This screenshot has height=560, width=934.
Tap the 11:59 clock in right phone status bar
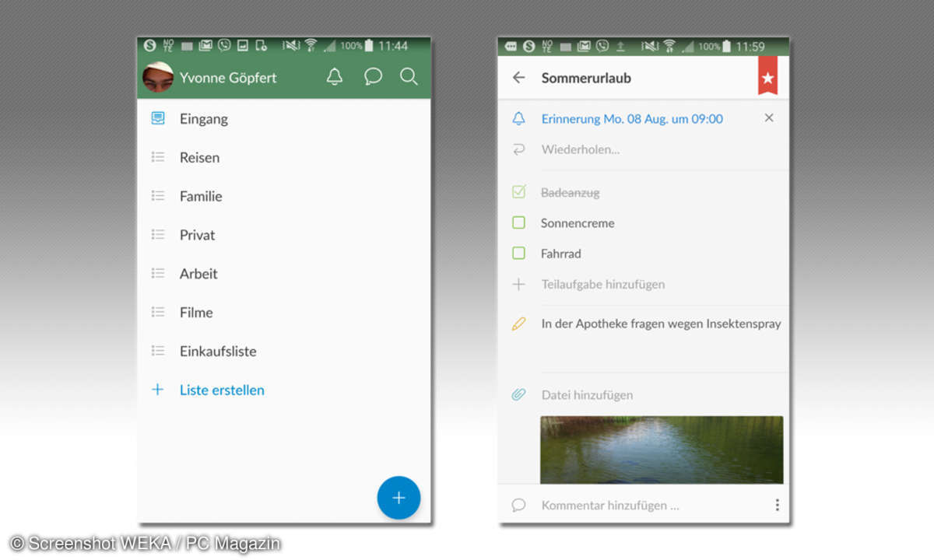pyautogui.click(x=750, y=47)
